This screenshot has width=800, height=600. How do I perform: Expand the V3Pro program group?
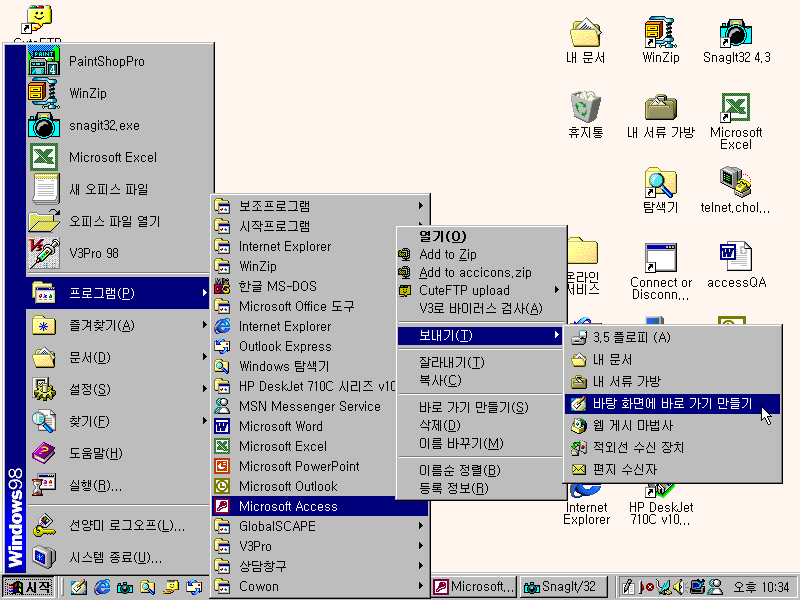320,546
